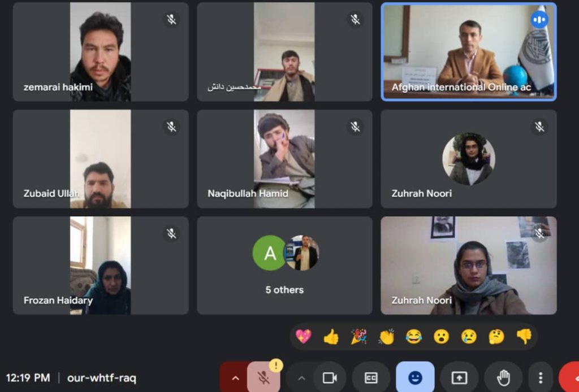579x392 pixels.
Task: Send the sparkling heart reaction
Action: (304, 336)
